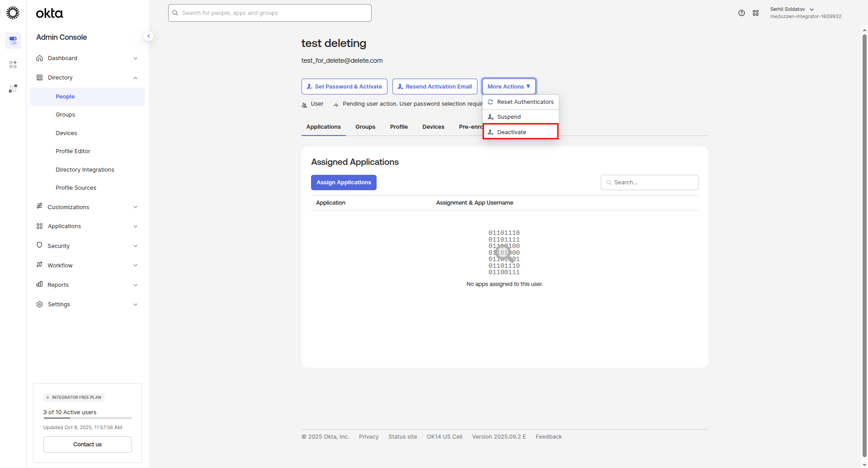
Task: Switch to the Devices tab
Action: click(433, 127)
